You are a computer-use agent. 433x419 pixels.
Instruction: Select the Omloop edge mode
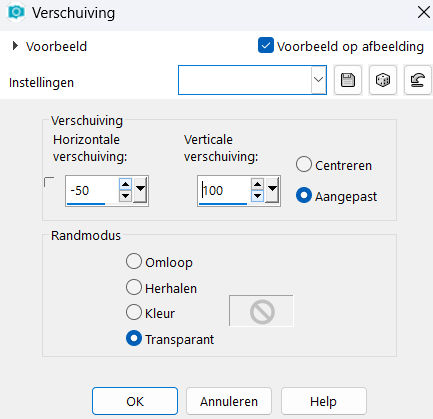[x=134, y=261]
